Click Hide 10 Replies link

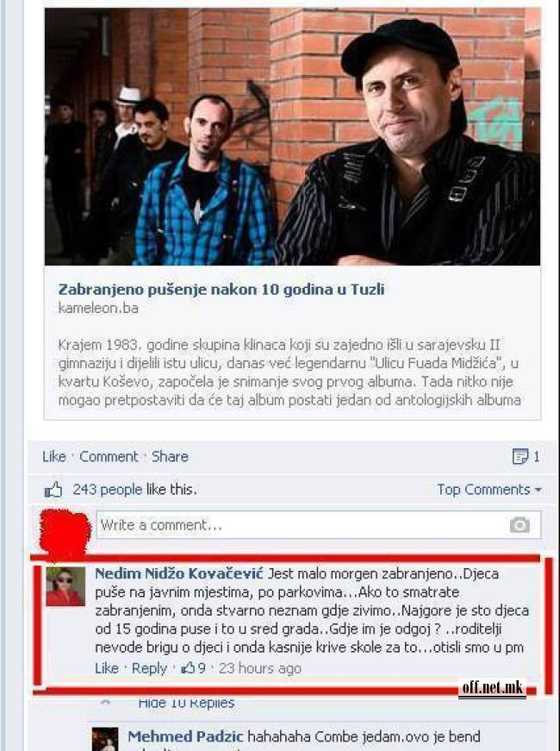coord(186,703)
